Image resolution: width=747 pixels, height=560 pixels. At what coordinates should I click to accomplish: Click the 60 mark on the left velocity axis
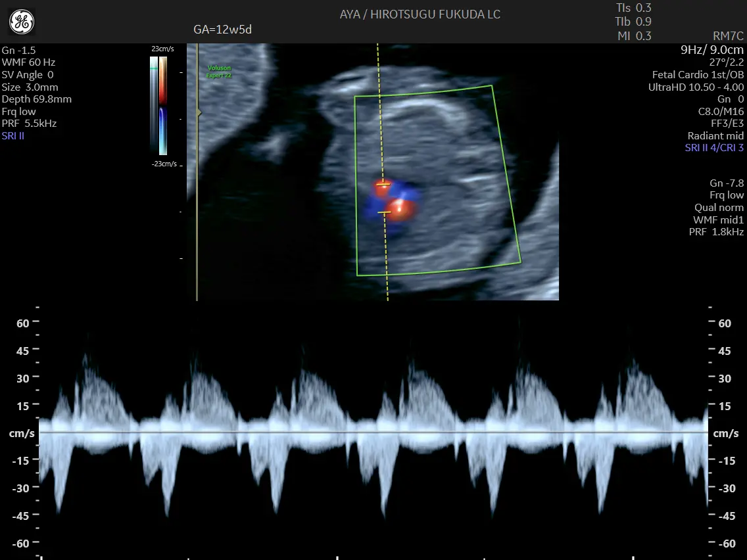coord(23,323)
